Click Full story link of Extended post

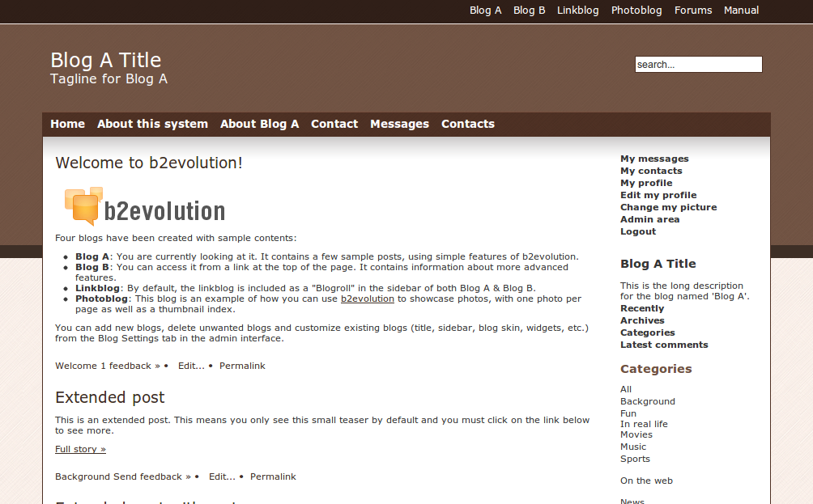[x=80, y=449]
